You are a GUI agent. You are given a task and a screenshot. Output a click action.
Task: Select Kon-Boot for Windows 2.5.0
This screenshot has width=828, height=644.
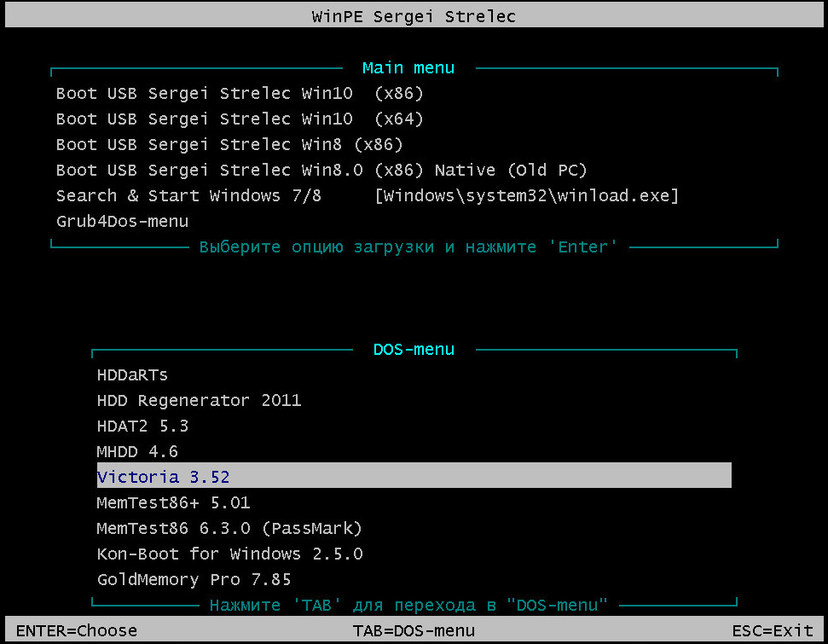pyautogui.click(x=229, y=554)
